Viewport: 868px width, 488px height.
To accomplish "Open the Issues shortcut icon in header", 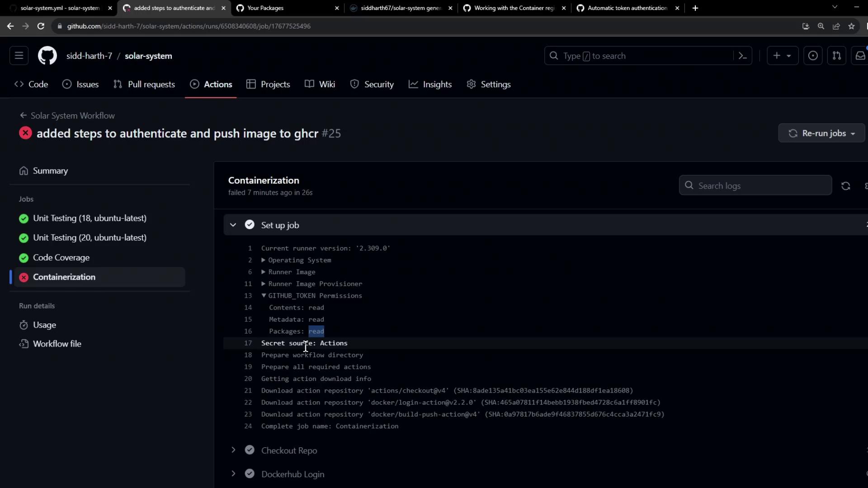I will 812,56.
